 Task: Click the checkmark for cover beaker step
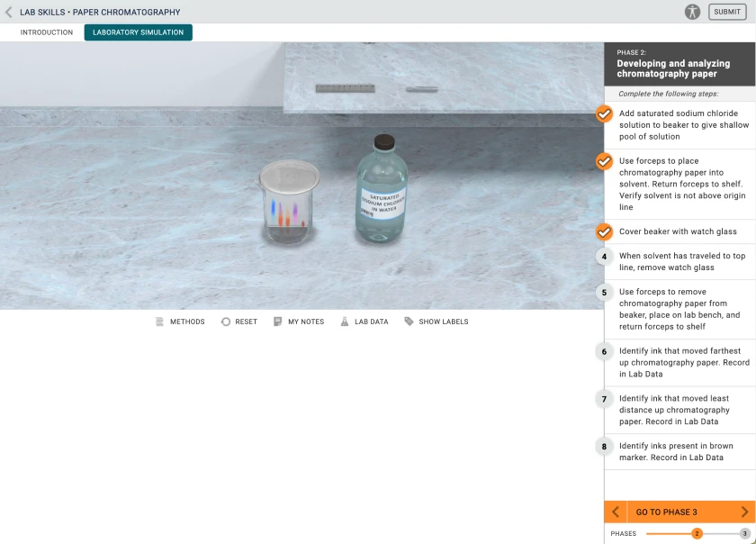pyautogui.click(x=605, y=231)
